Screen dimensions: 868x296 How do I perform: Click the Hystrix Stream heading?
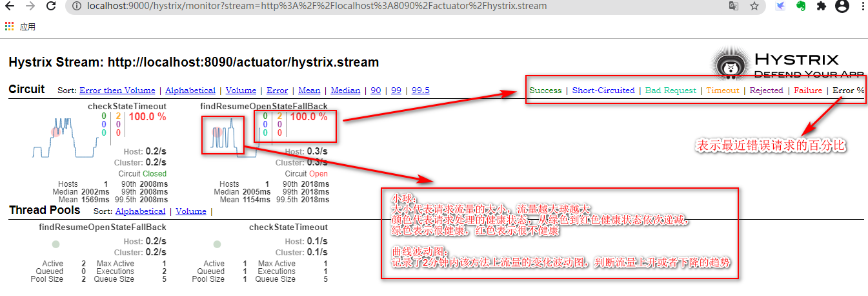194,63
